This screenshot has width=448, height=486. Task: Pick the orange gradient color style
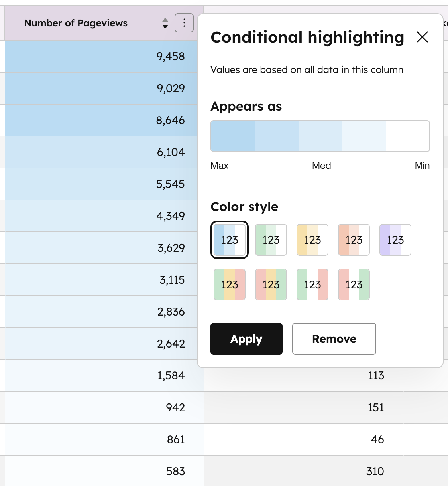click(x=354, y=240)
